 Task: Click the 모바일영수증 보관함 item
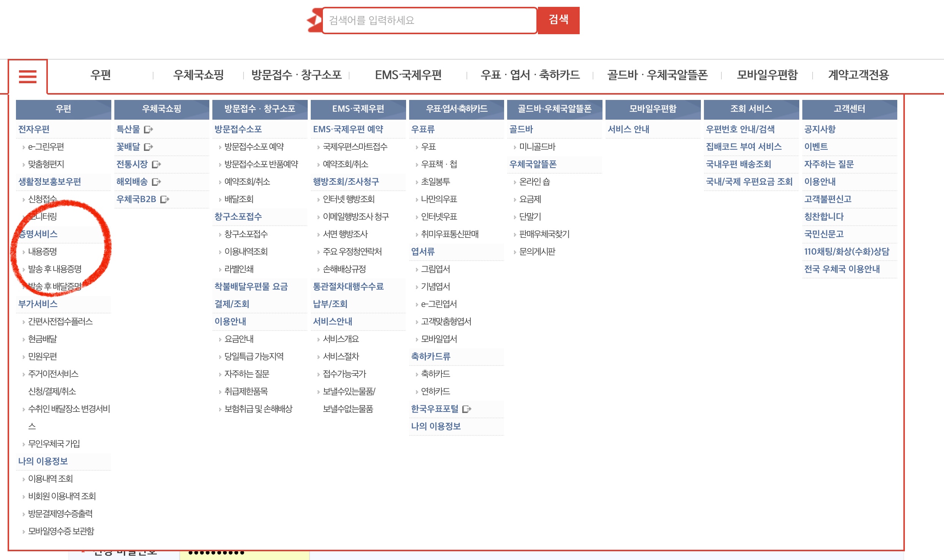(x=61, y=531)
